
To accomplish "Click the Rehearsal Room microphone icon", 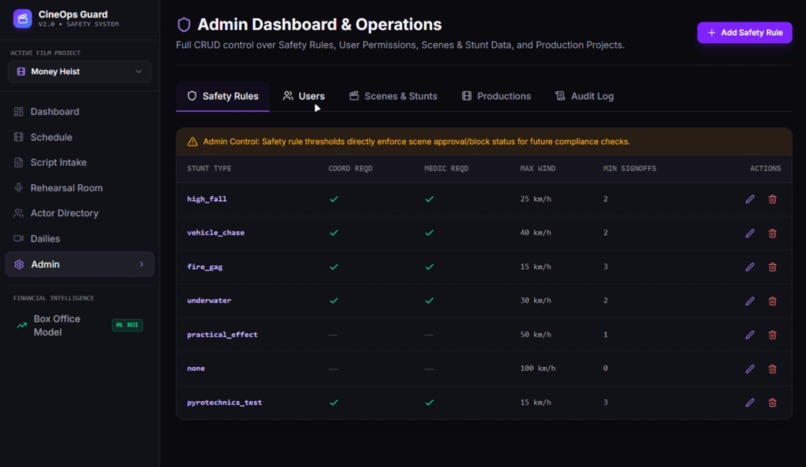I will 19,188.
